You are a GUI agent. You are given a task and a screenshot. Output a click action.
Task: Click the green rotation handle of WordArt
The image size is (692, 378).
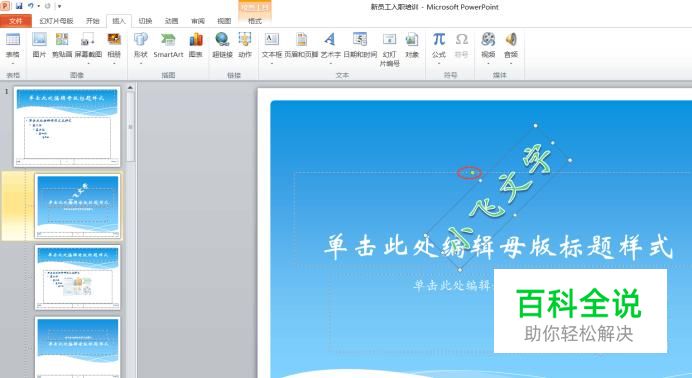(472, 172)
